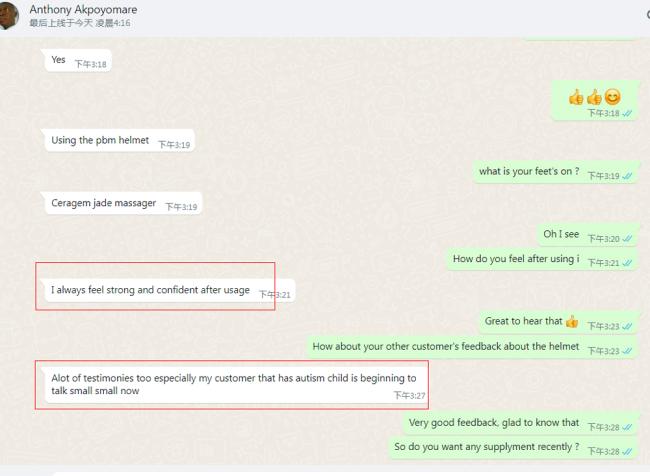Click the smiling face emoji
650x476 pixels.
click(612, 97)
